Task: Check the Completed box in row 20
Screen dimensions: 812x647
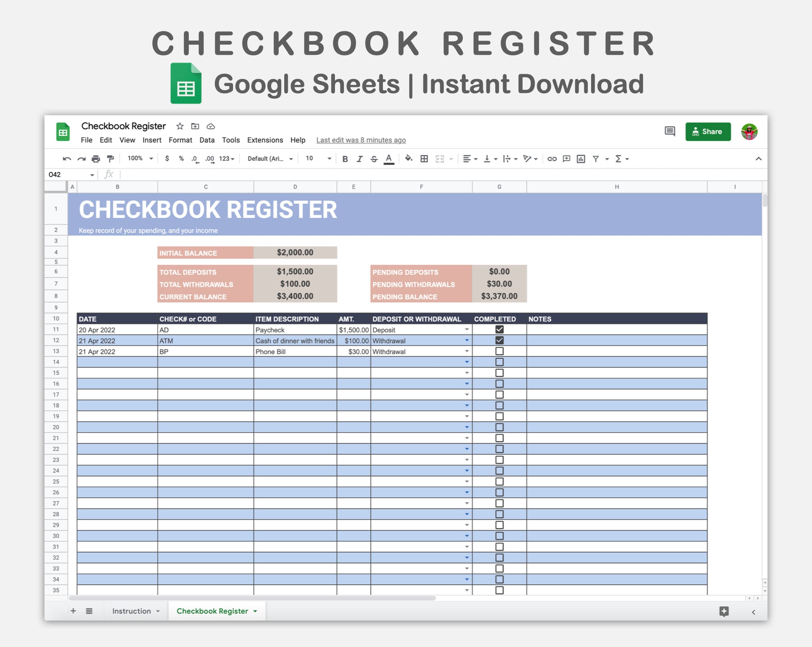Action: click(499, 427)
